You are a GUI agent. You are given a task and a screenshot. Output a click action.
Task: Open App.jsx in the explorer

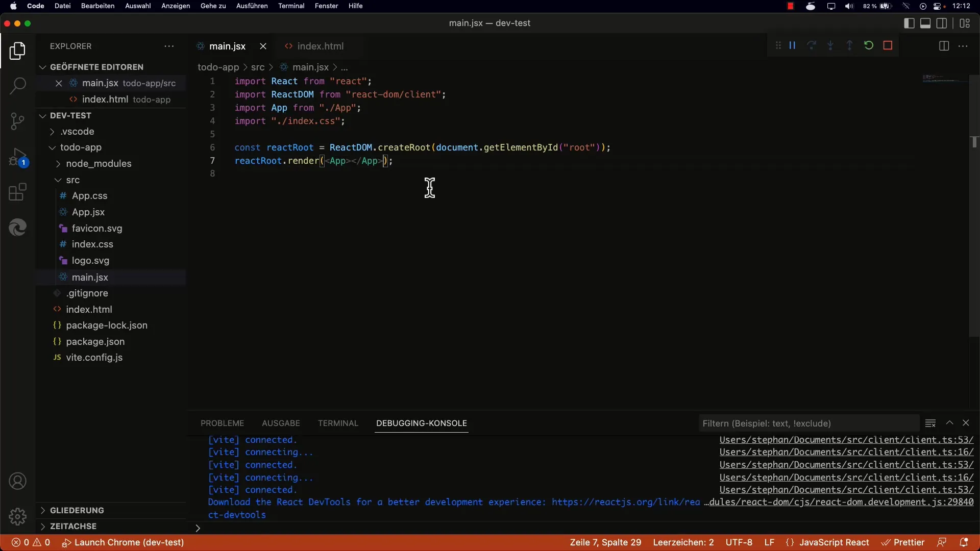click(x=88, y=212)
